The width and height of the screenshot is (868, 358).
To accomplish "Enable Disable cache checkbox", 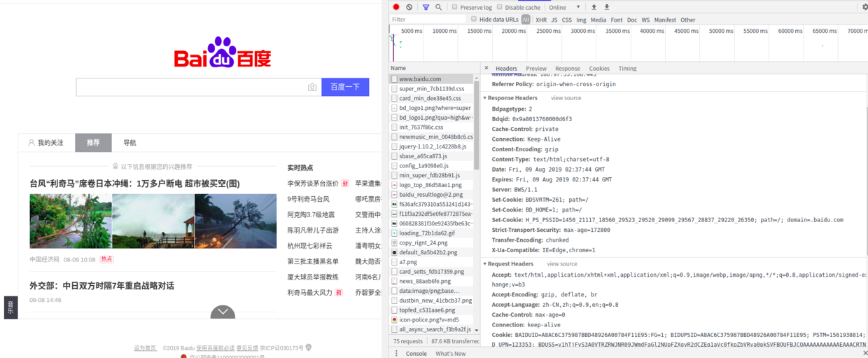I will (500, 7).
